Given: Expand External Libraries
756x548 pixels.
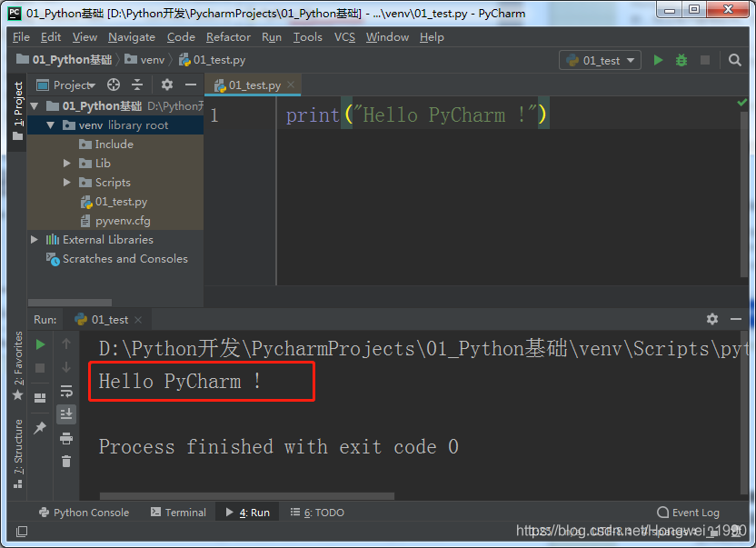Looking at the screenshot, I should (35, 240).
